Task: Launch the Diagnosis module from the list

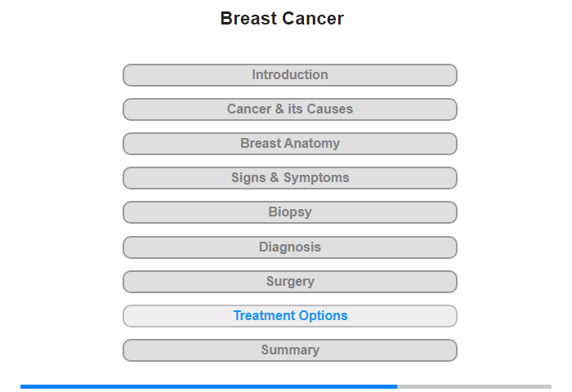Action: pyautogui.click(x=289, y=247)
